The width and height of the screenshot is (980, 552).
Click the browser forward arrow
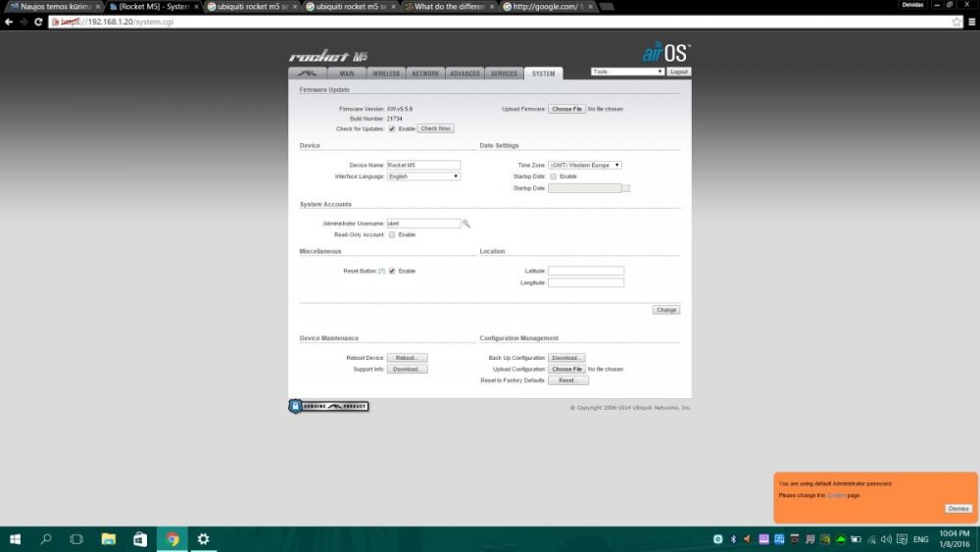pos(24,22)
